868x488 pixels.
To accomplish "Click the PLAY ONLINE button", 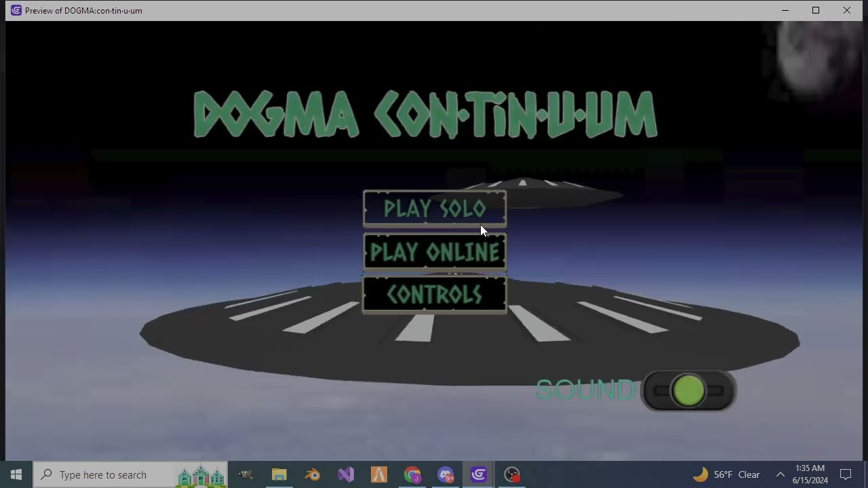I will tap(435, 252).
